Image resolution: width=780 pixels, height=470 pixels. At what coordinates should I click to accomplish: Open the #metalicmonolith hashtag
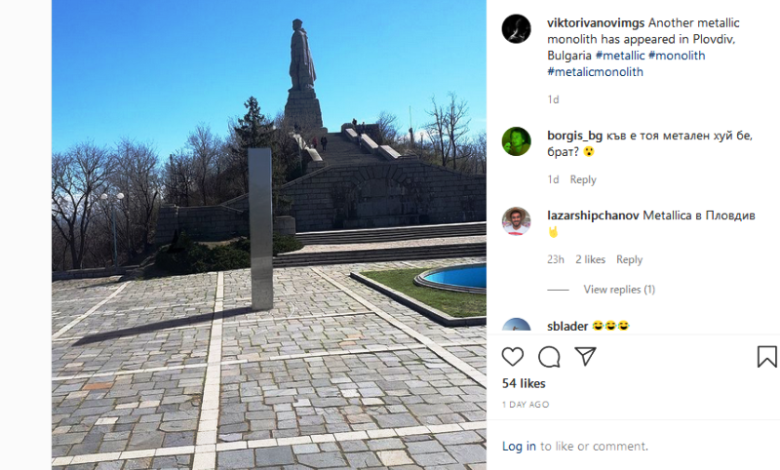click(595, 72)
